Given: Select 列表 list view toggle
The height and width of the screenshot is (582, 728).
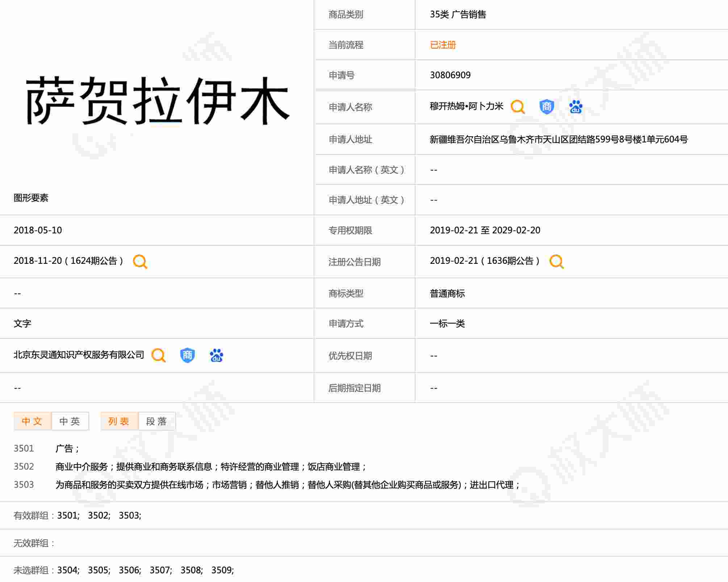Looking at the screenshot, I should tap(119, 421).
